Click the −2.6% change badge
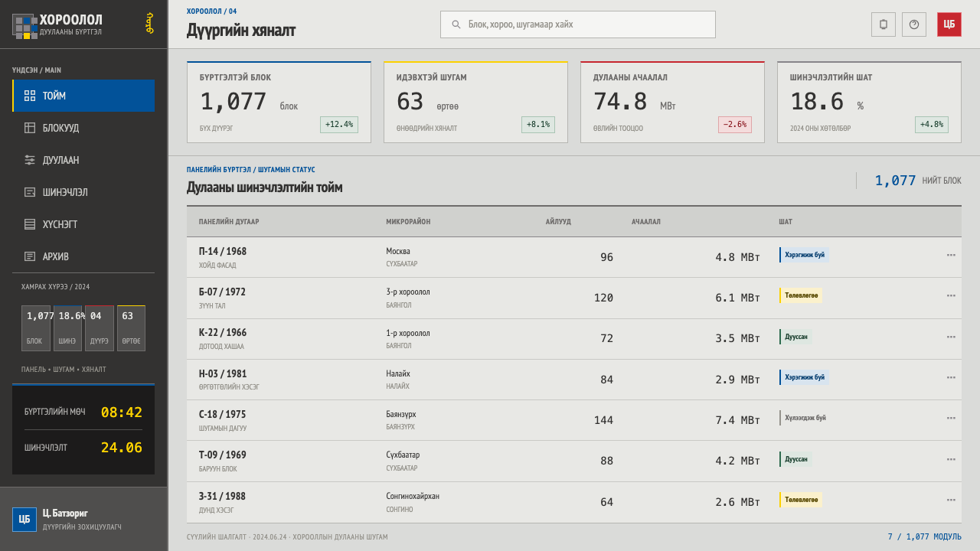The image size is (980, 551). pyautogui.click(x=735, y=125)
